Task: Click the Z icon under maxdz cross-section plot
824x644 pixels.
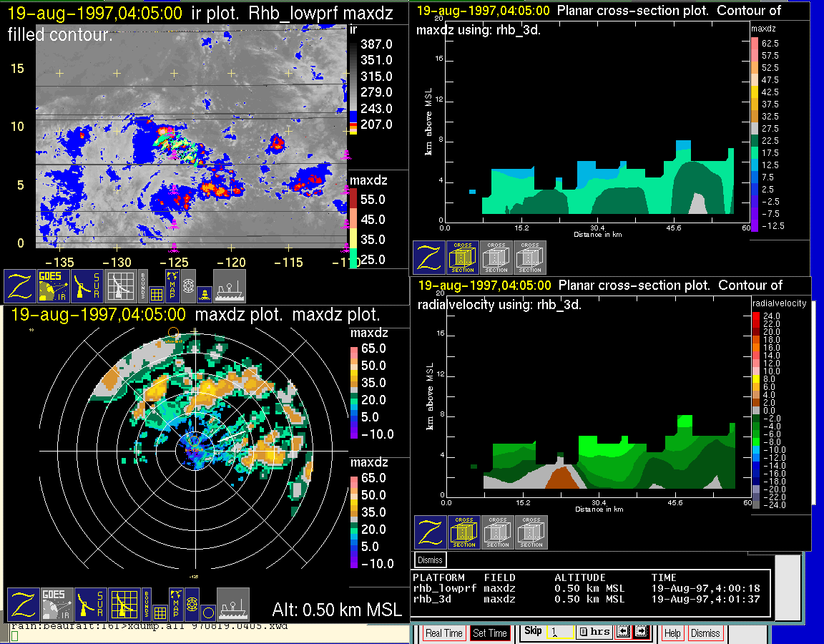Action: [x=429, y=258]
